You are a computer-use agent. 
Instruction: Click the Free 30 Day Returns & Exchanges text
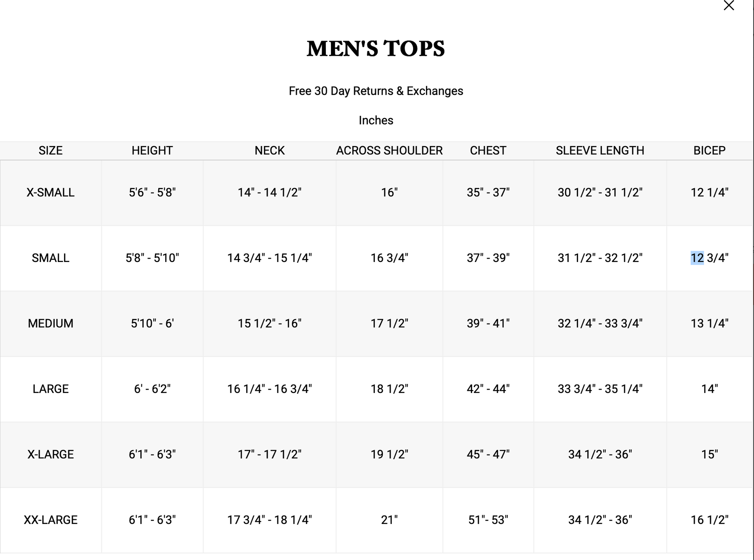coord(376,91)
